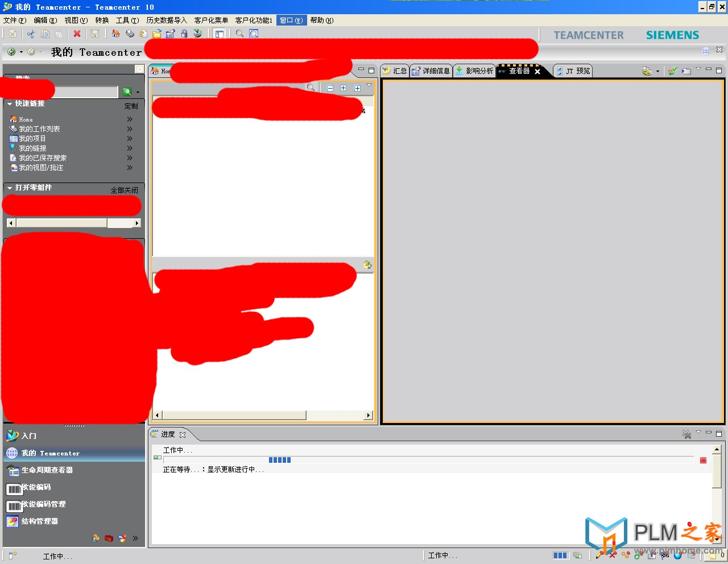Switch to the 详细信息 tab
Screen dimensions: 728x564
click(x=431, y=71)
